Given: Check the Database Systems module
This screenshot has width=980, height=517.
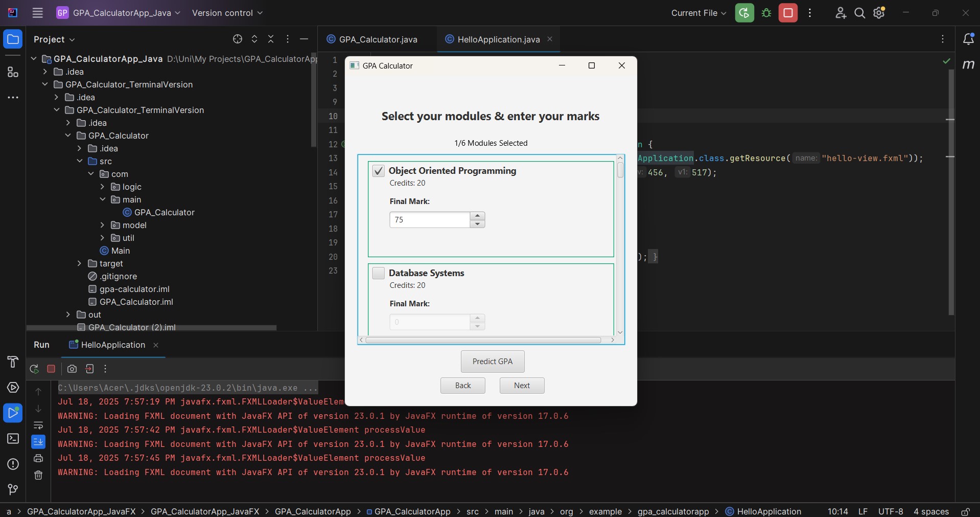Looking at the screenshot, I should (379, 273).
